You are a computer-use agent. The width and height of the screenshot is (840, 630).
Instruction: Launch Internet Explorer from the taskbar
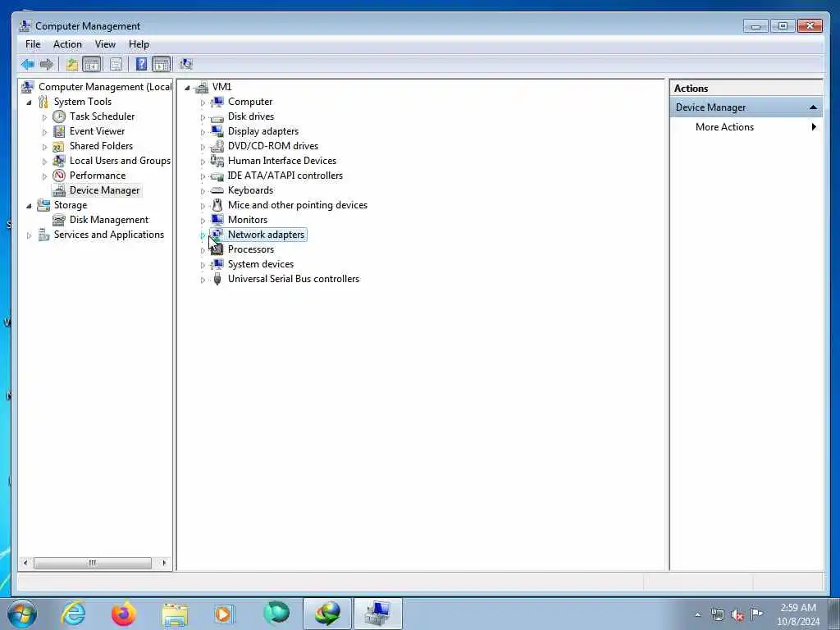[x=72, y=614]
